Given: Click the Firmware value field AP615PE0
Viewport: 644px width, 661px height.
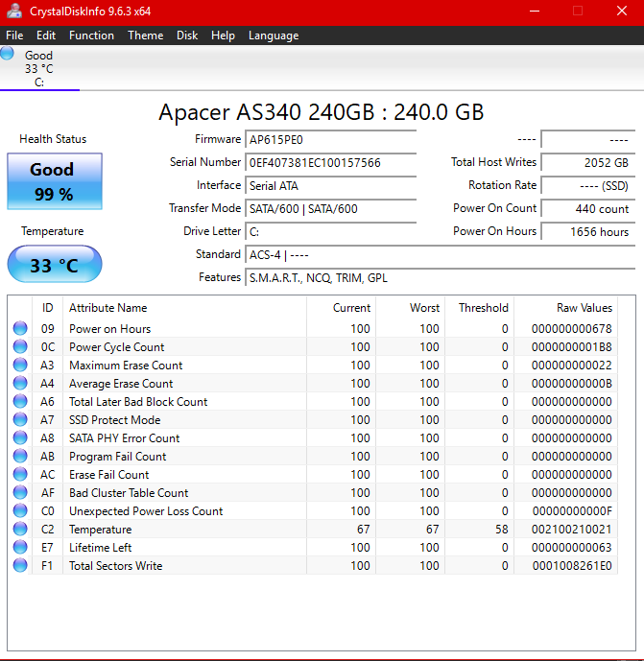Looking at the screenshot, I should 330,140.
